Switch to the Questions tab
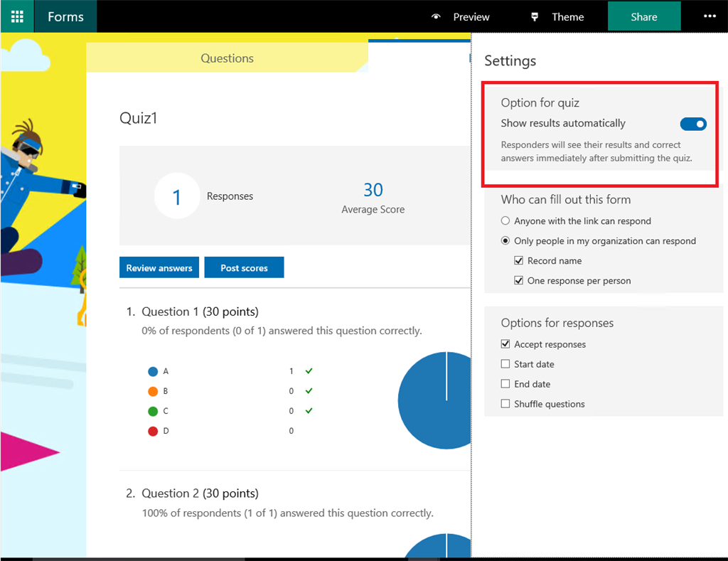Viewport: 728px width, 561px height. coord(227,58)
